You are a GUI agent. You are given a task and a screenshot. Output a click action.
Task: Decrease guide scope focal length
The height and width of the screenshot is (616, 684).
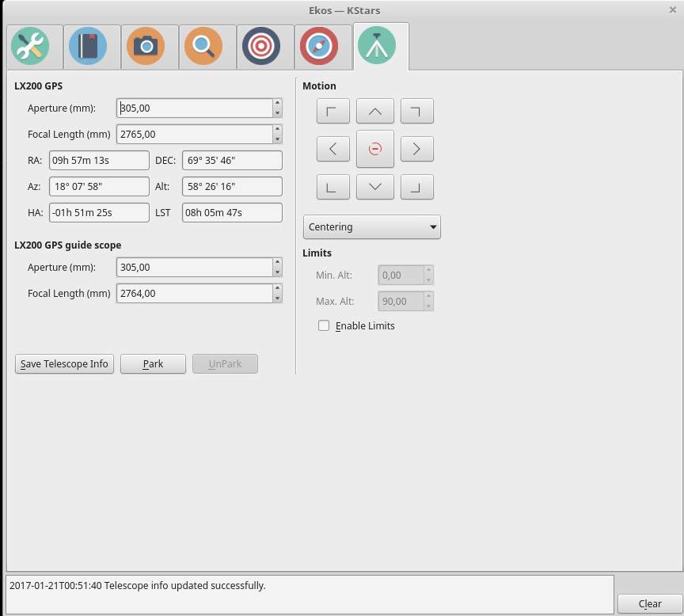(277, 298)
